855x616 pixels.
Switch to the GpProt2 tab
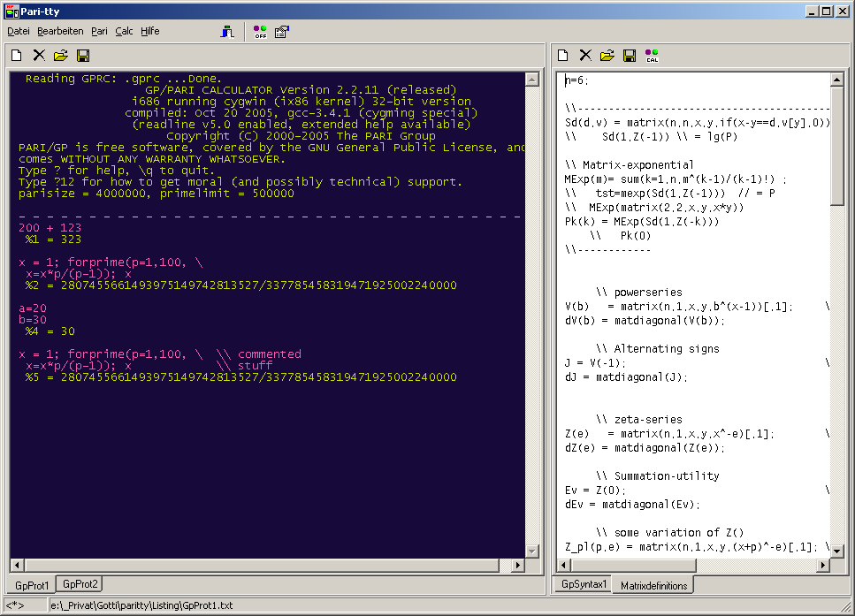(80, 584)
